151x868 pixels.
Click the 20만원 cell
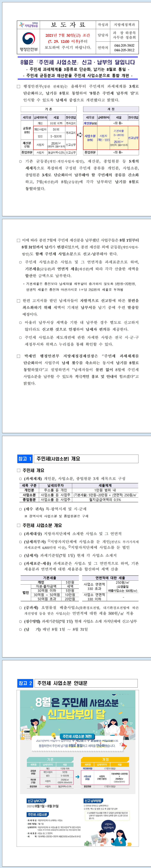tap(70, 599)
